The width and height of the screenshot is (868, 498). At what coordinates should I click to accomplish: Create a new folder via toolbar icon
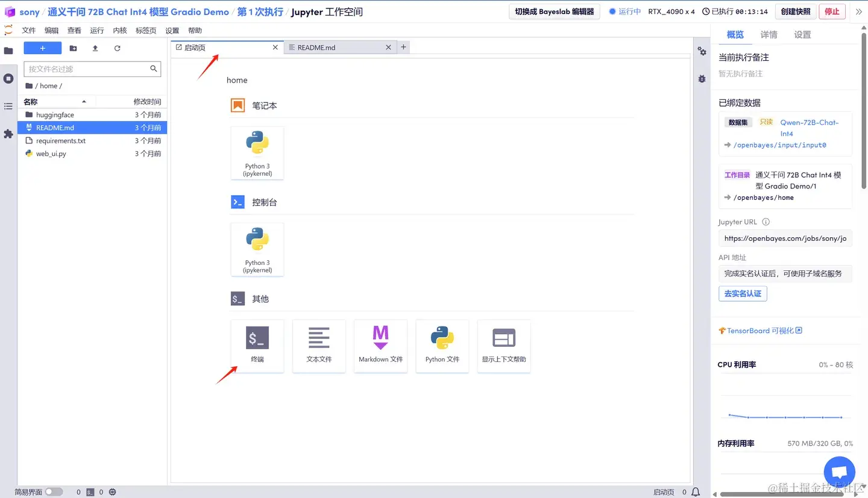pos(74,48)
